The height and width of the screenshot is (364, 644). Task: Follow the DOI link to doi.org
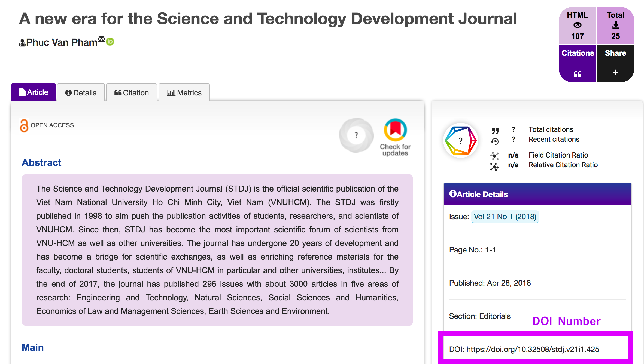coord(533,349)
